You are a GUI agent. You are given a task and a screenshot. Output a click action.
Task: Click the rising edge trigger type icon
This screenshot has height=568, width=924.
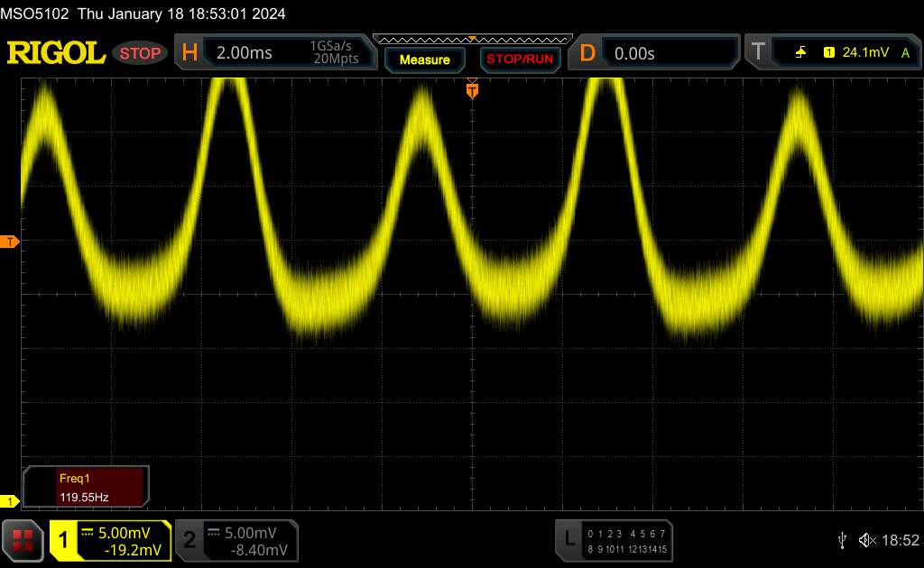(x=800, y=53)
